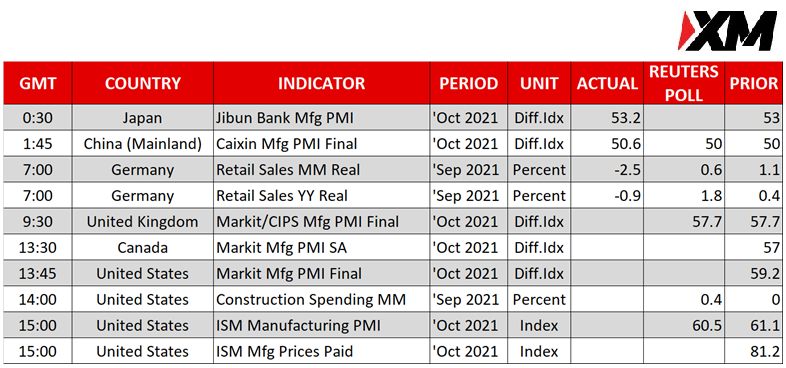
Task: Click the Caixin Mfg PMI Final cell
Action: (321, 144)
